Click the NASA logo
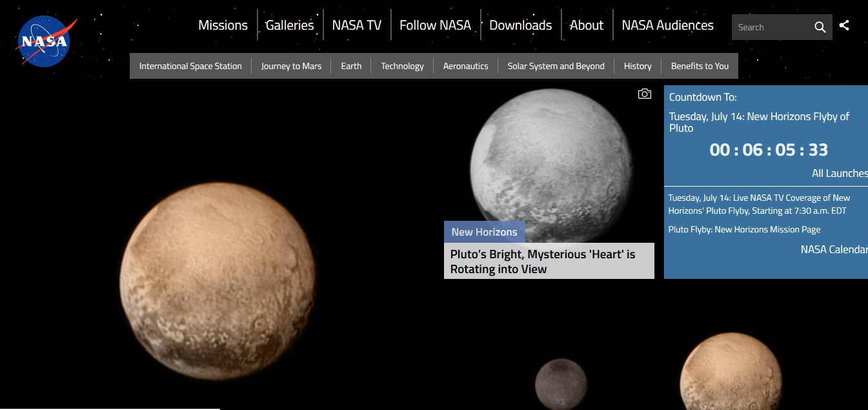This screenshot has height=410, width=868. click(x=46, y=41)
